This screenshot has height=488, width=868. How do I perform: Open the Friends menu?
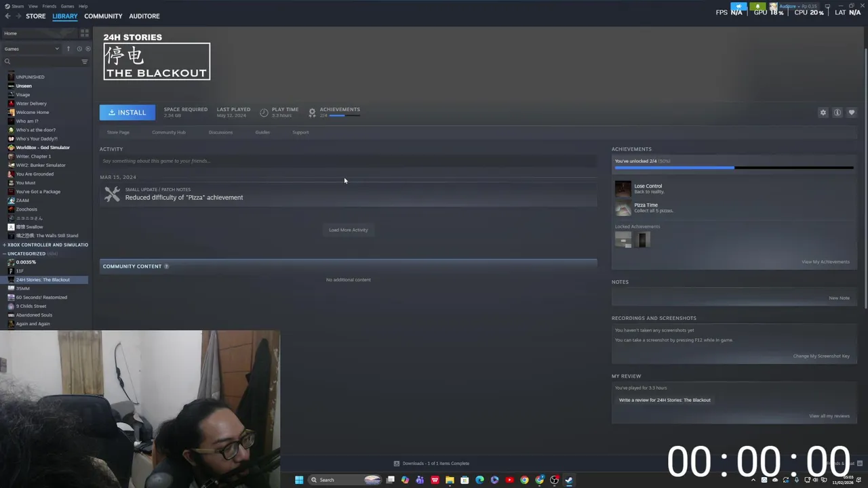[x=50, y=6]
